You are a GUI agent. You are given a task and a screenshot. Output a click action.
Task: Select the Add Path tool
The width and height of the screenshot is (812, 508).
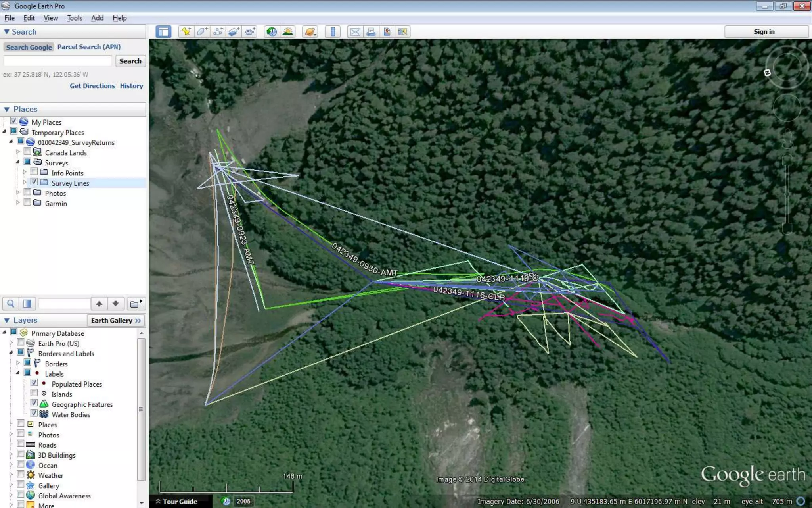[x=218, y=32]
